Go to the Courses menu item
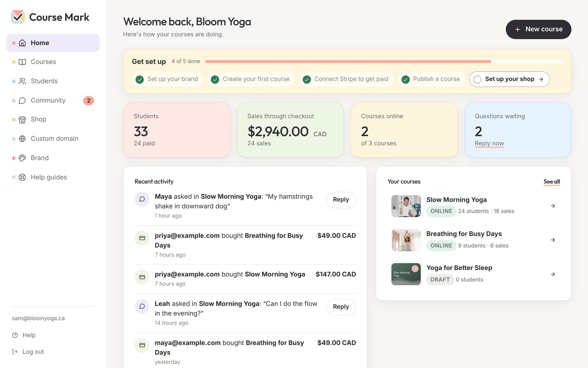 (53, 62)
